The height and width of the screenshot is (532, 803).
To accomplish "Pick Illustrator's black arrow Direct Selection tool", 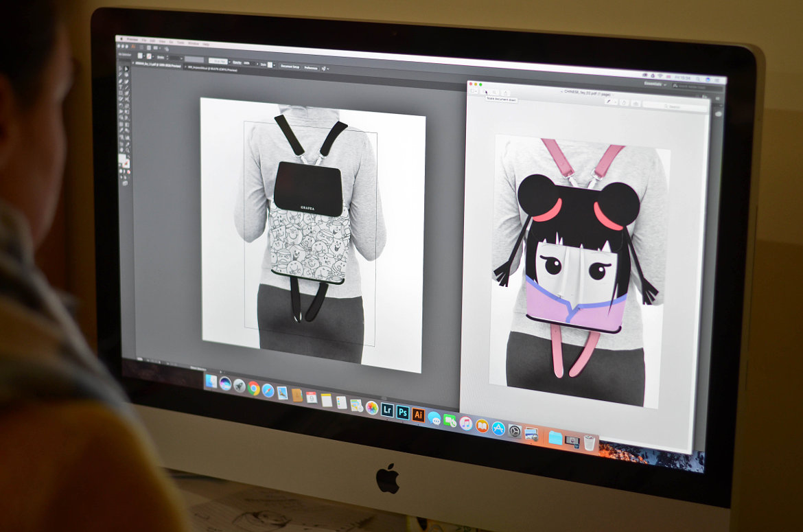I will (x=126, y=69).
